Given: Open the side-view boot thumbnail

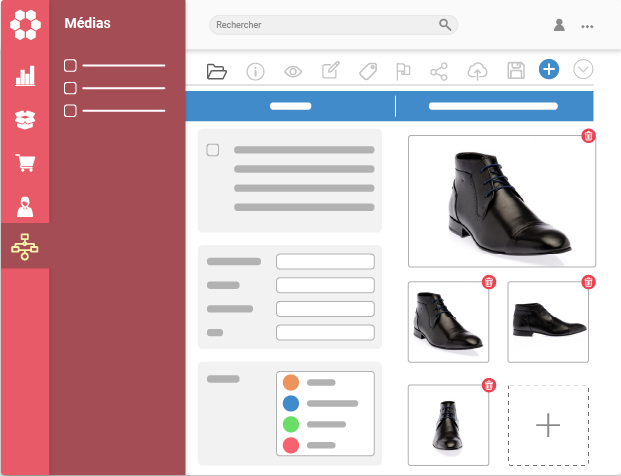Looking at the screenshot, I should (548, 322).
